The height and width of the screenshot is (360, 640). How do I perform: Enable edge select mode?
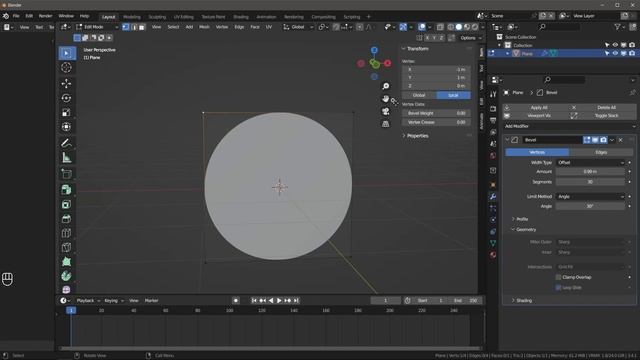click(x=134, y=27)
